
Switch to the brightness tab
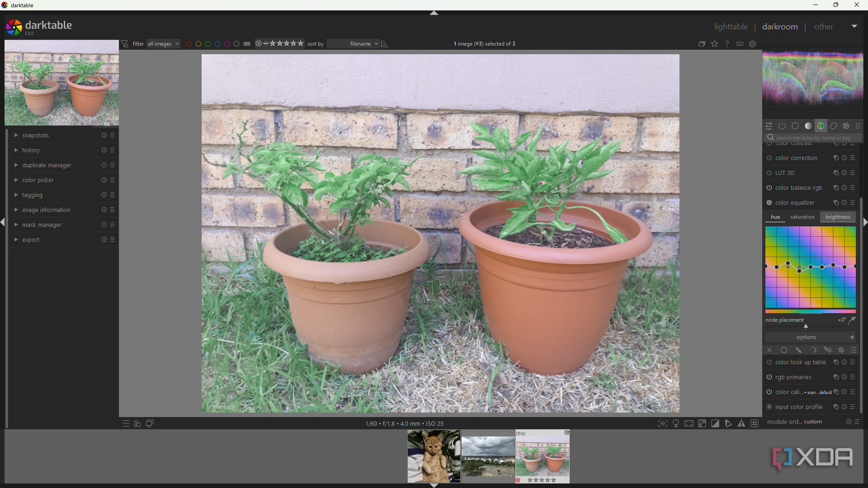pos(838,217)
